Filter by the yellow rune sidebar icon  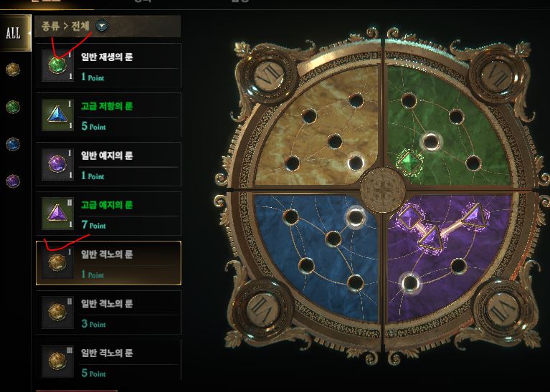[x=13, y=70]
